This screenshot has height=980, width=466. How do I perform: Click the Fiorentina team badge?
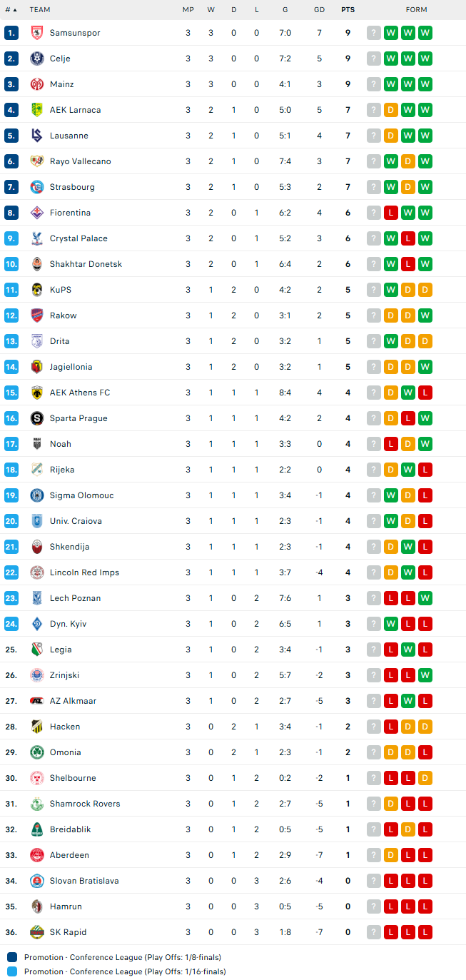click(x=37, y=213)
